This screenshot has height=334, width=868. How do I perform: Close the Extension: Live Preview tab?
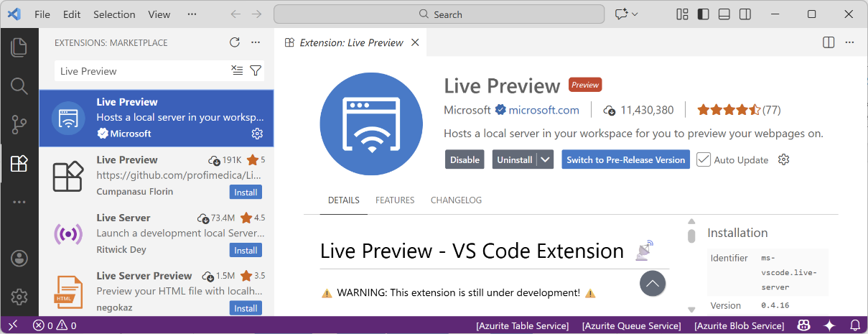[x=415, y=42]
